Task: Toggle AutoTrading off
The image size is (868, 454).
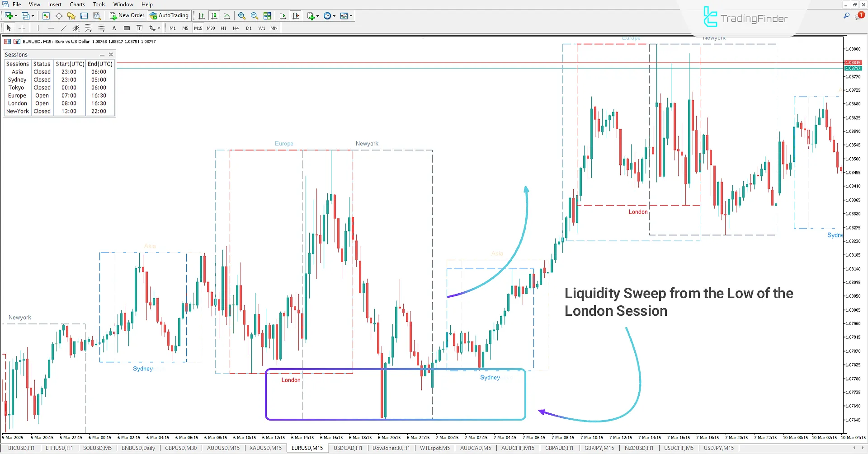Action: [x=170, y=15]
